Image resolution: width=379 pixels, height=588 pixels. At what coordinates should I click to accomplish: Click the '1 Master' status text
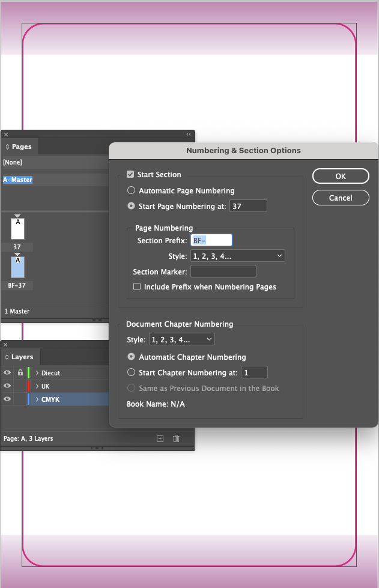(x=17, y=311)
